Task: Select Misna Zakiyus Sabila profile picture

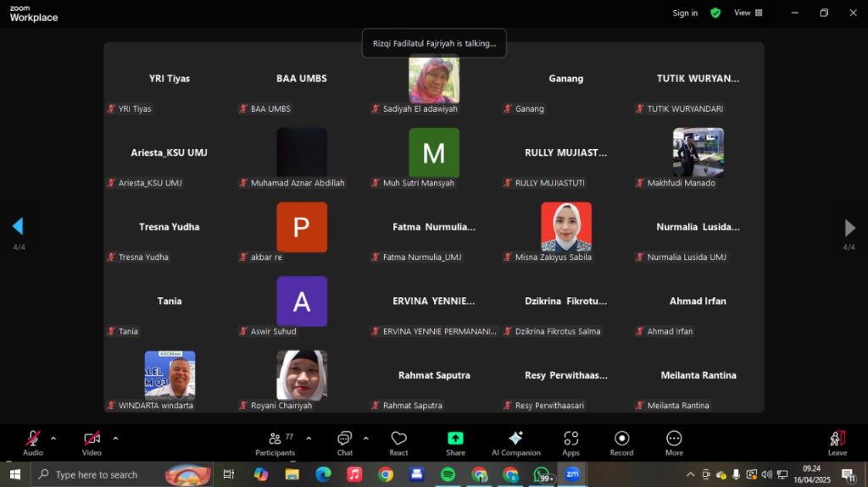Action: [565, 226]
